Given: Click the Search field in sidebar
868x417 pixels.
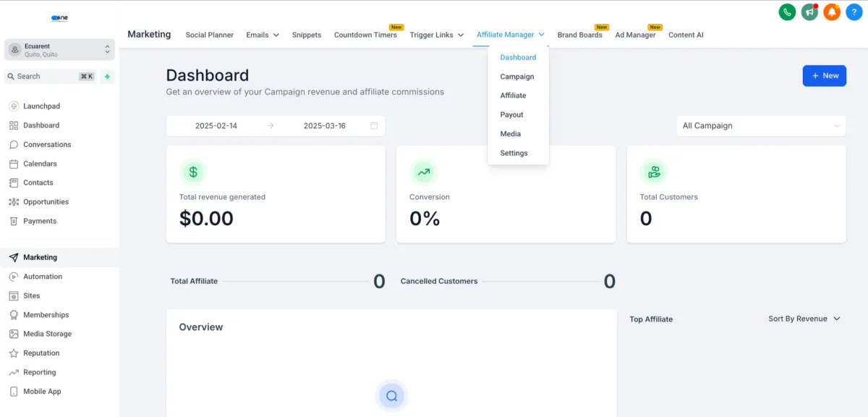Looking at the screenshot, I should coord(51,76).
